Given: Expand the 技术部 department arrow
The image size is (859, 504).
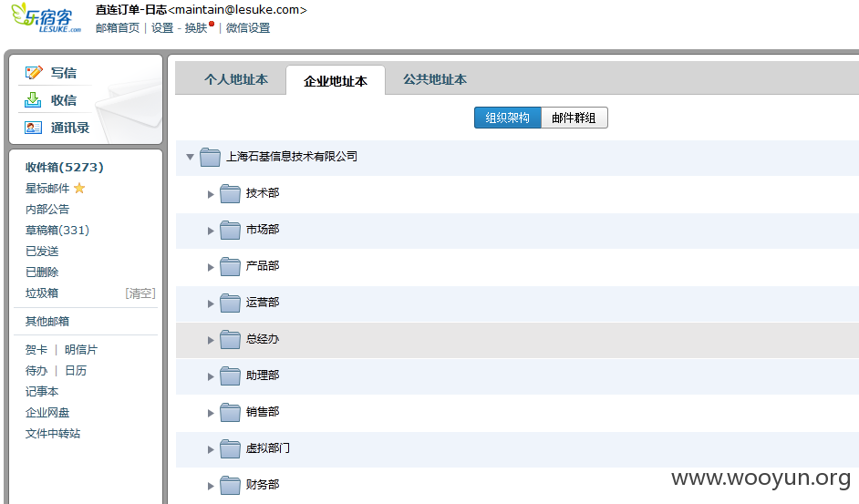Looking at the screenshot, I should pos(211,194).
